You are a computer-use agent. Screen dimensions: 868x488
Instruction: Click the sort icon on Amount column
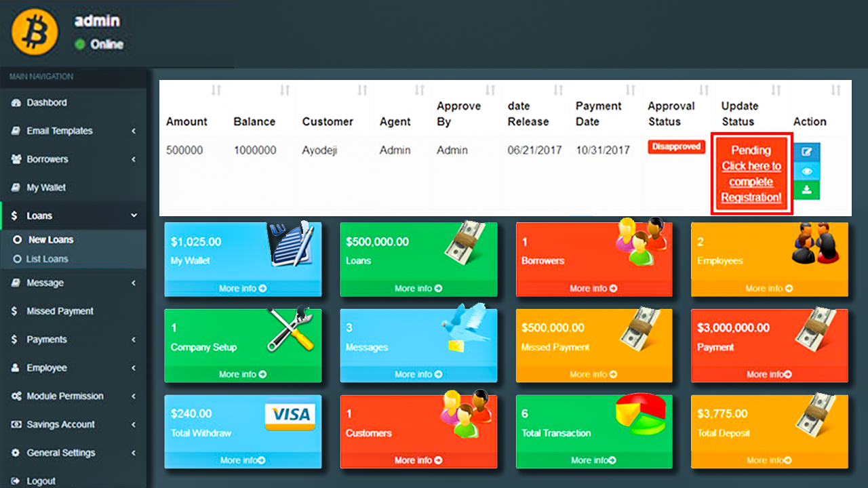[216, 91]
